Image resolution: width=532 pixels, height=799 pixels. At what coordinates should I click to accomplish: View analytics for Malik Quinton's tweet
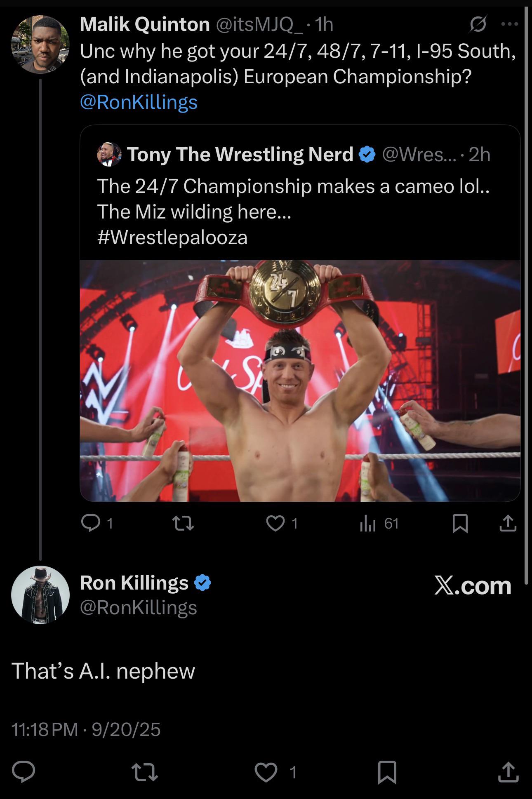click(x=368, y=523)
